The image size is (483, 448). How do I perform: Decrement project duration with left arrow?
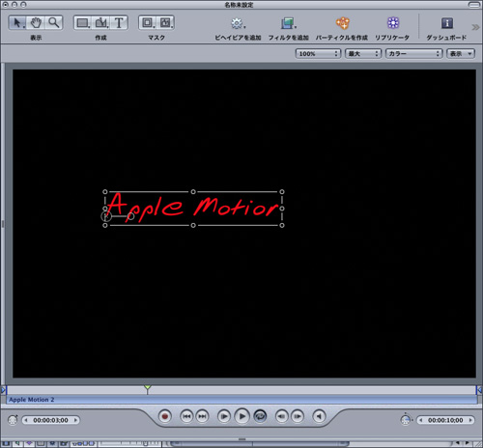[x=421, y=420]
